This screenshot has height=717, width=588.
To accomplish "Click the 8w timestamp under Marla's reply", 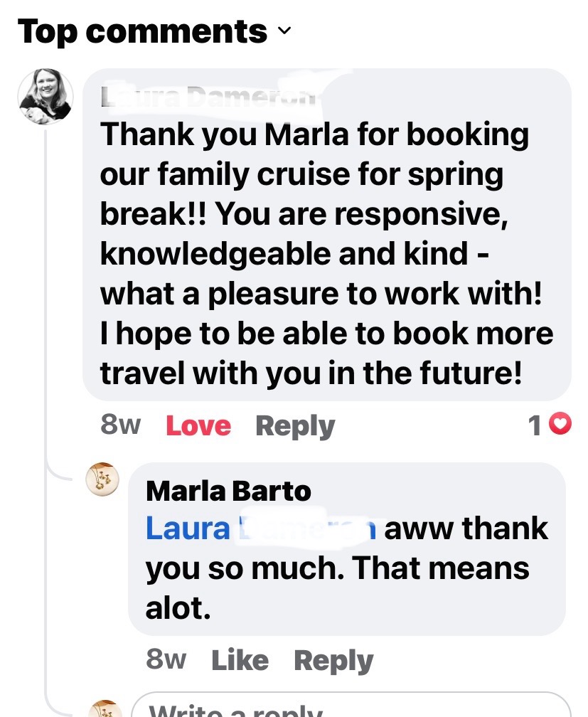I will [x=166, y=660].
